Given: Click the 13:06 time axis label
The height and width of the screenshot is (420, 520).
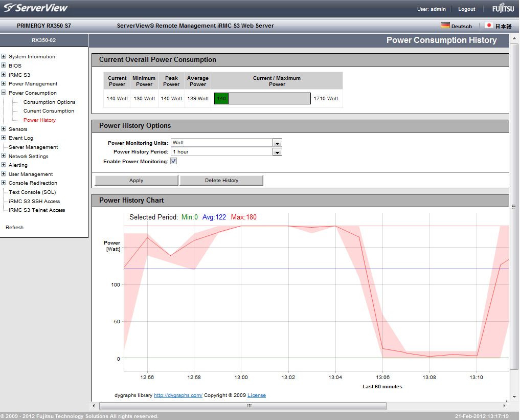Looking at the screenshot, I should (382, 377).
